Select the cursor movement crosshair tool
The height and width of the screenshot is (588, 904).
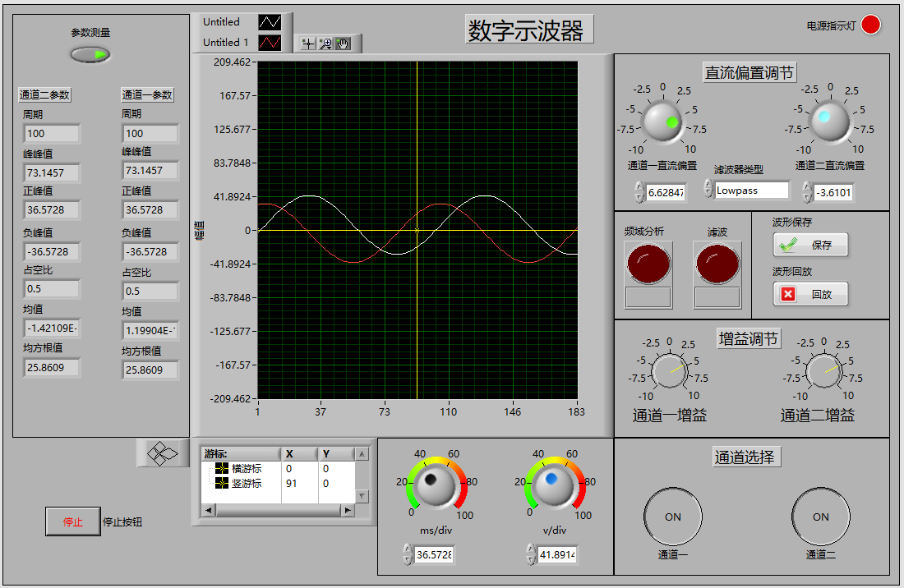[x=308, y=44]
